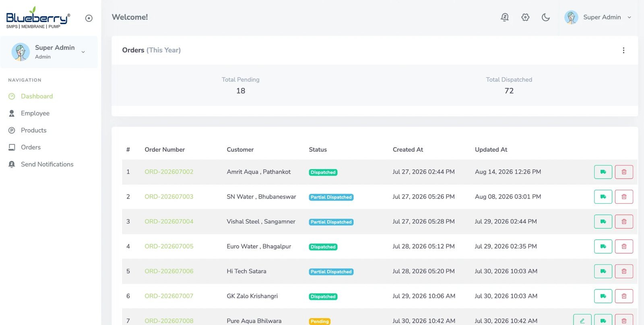Open the settings gear icon

coord(525,17)
